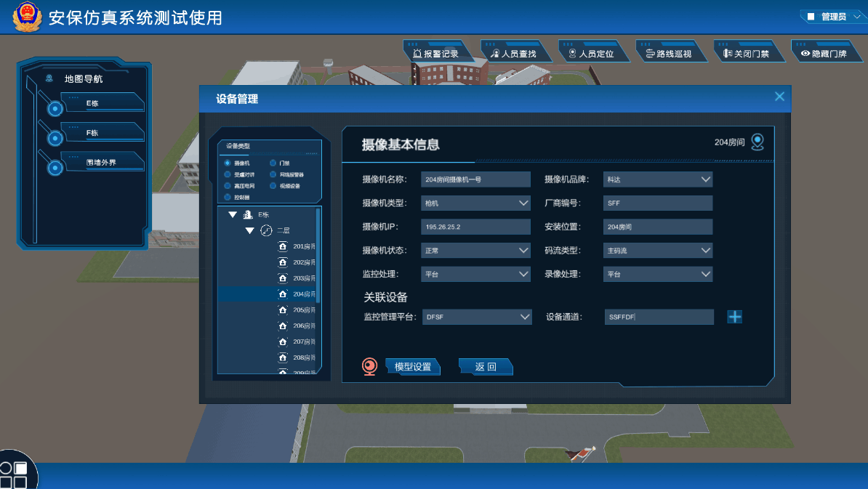Select the 门禁 device type radio
Viewport: 868px width, 489px height.
(273, 163)
